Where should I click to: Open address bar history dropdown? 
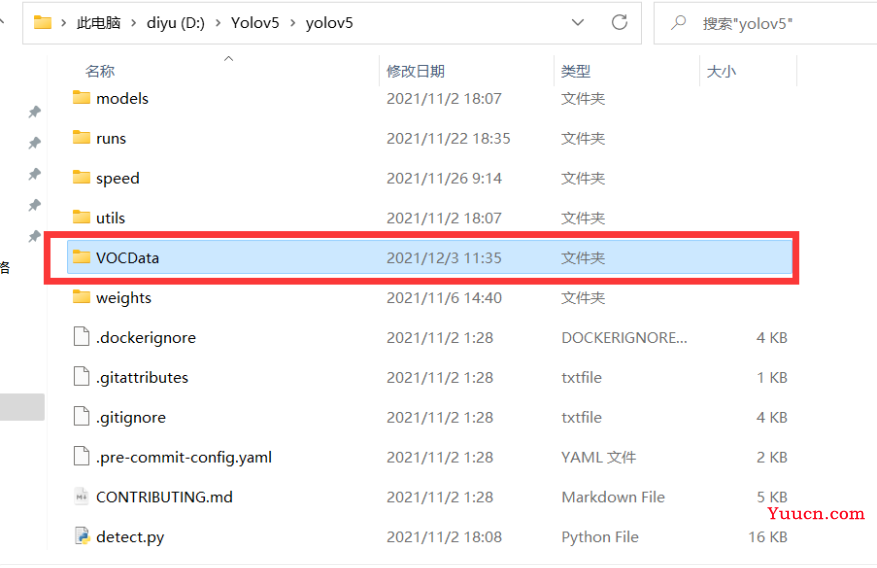(x=578, y=22)
